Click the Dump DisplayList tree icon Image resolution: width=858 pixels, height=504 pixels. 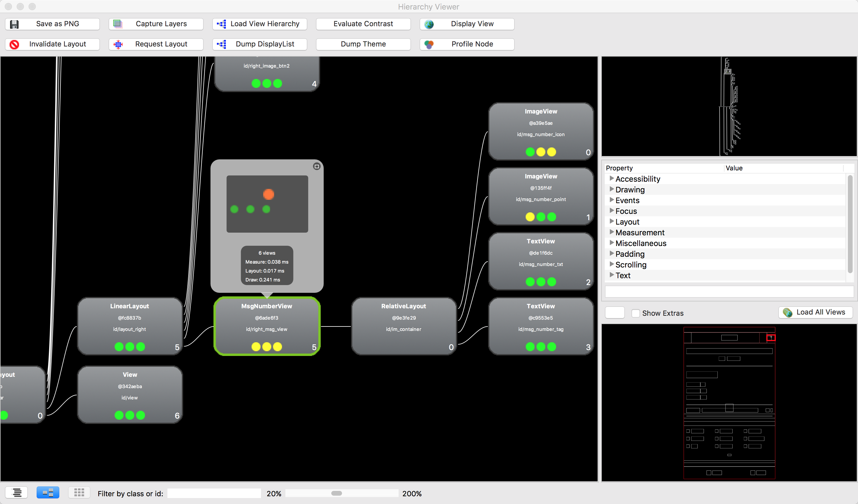pyautogui.click(x=222, y=44)
